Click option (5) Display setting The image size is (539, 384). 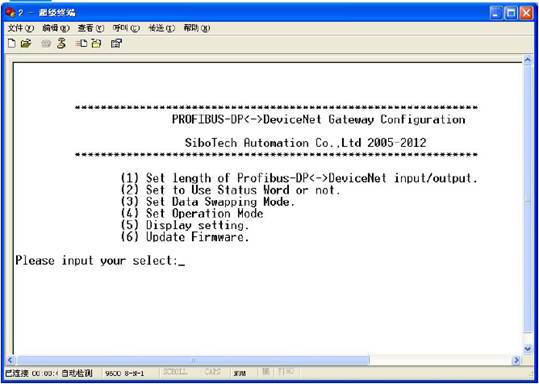click(x=185, y=225)
